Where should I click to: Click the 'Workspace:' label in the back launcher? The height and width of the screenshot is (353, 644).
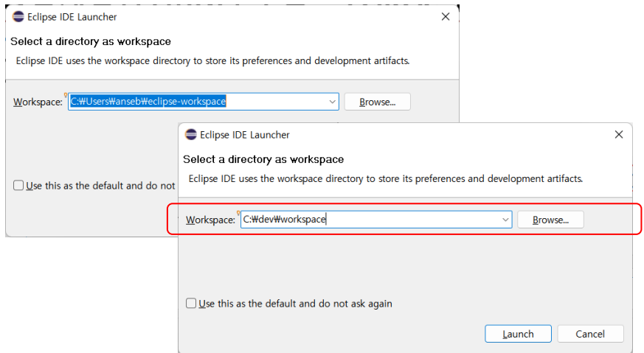38,102
